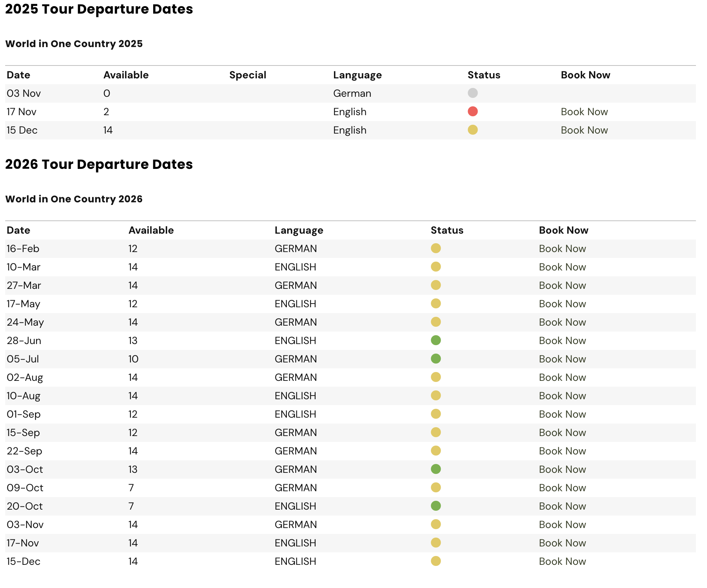
Task: Click the 2026 Status column header
Action: pyautogui.click(x=447, y=230)
